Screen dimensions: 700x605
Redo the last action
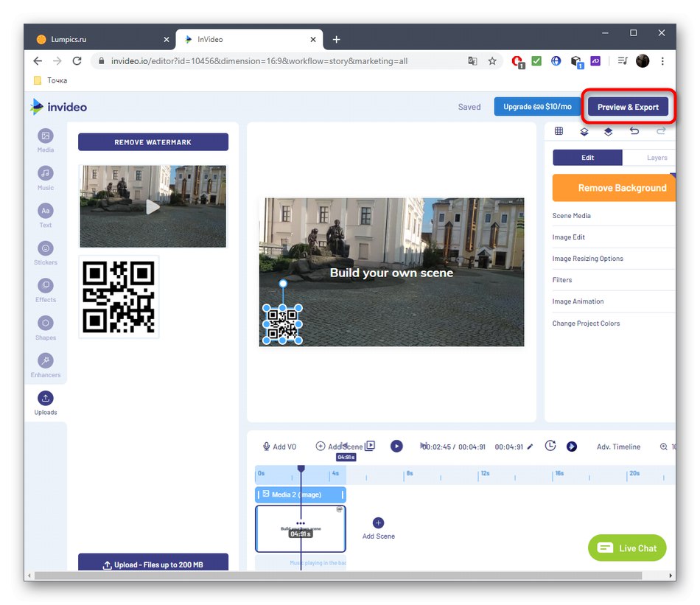coord(661,131)
